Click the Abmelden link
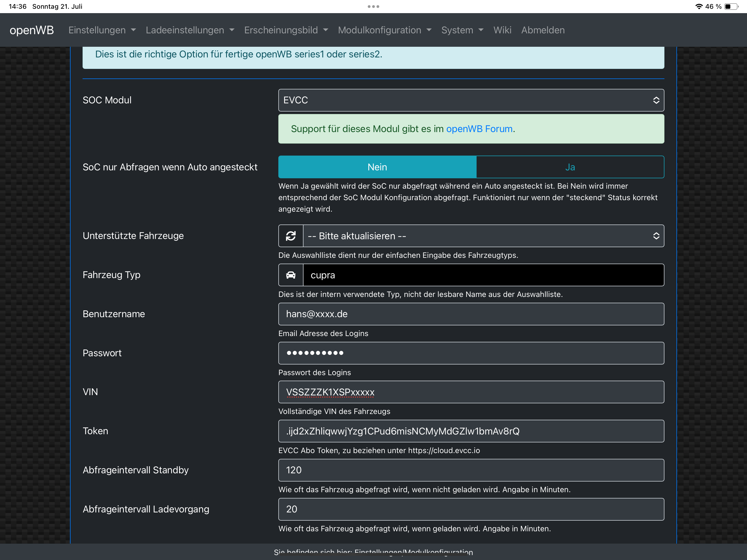The height and width of the screenshot is (560, 747). pyautogui.click(x=543, y=30)
